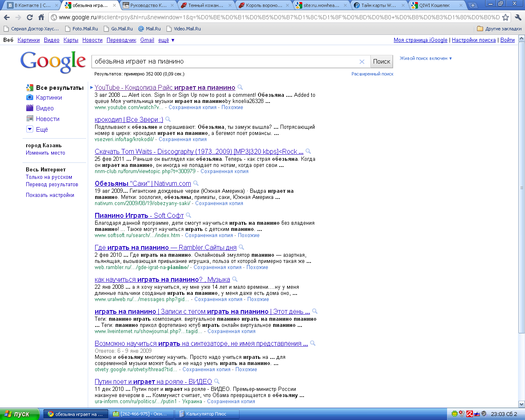This screenshot has height=420, width=525.
Task: Open Похожие for the softsoft.ru result
Action: [x=249, y=235]
